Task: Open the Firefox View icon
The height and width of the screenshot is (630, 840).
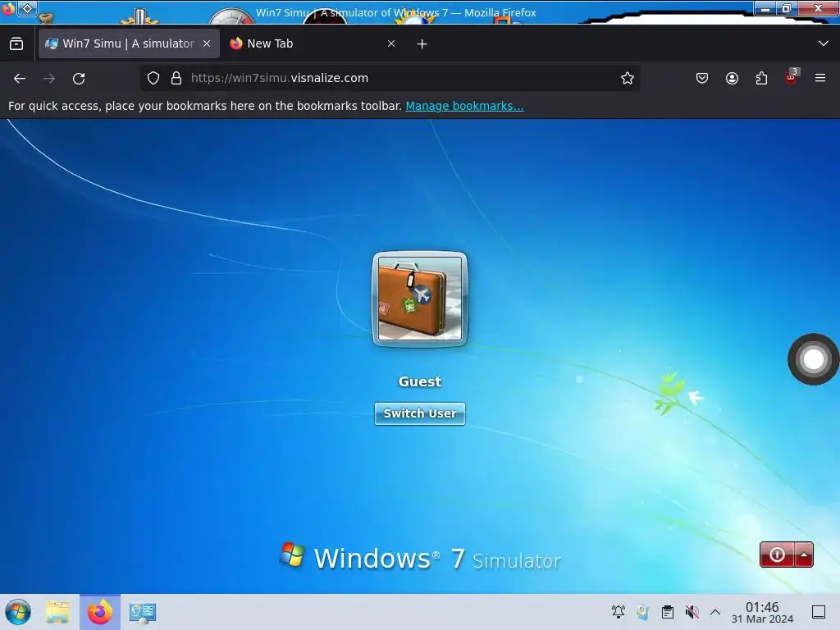Action: coord(16,44)
